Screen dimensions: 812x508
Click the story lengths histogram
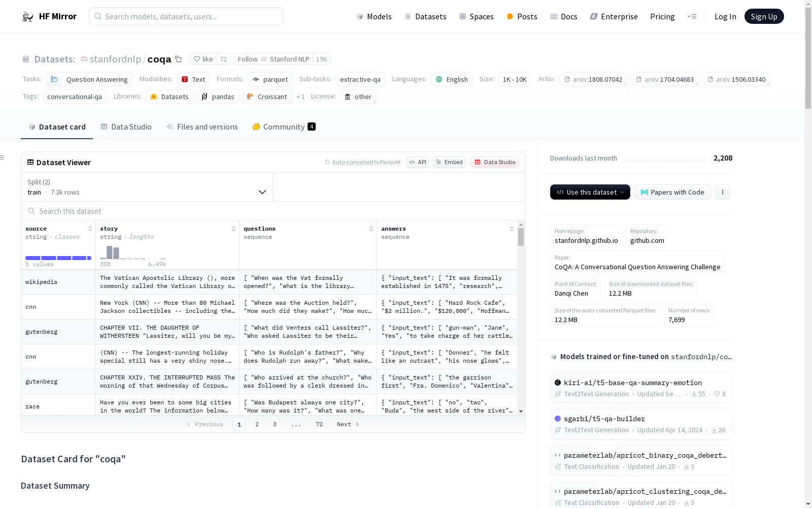pyautogui.click(x=133, y=252)
